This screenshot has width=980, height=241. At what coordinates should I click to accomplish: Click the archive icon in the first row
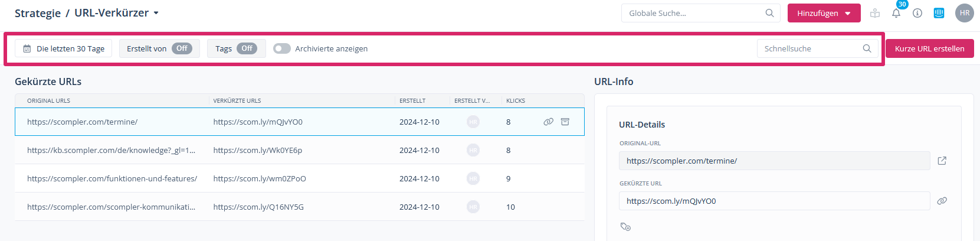(565, 122)
